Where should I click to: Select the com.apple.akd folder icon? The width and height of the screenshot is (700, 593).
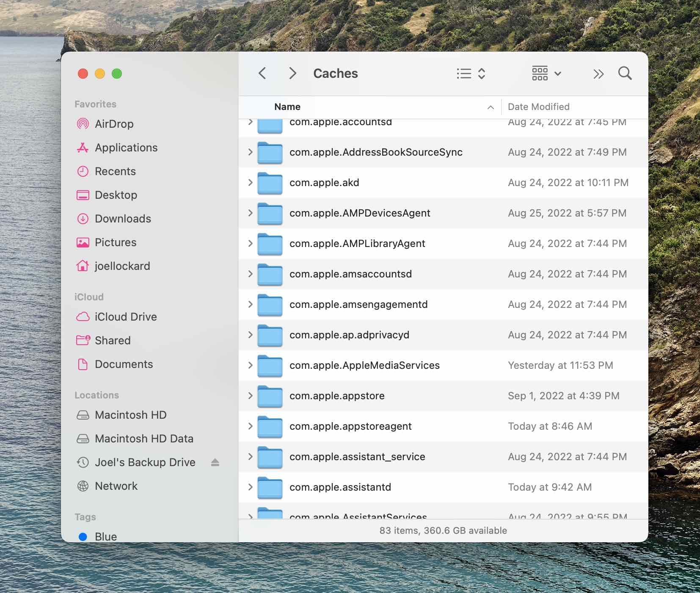coord(270,183)
